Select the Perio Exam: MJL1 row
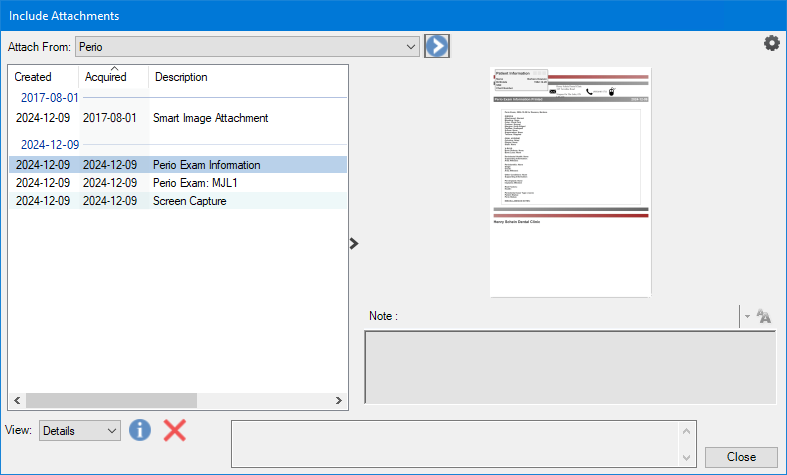Screen dimensions: 787x475 [195, 183]
